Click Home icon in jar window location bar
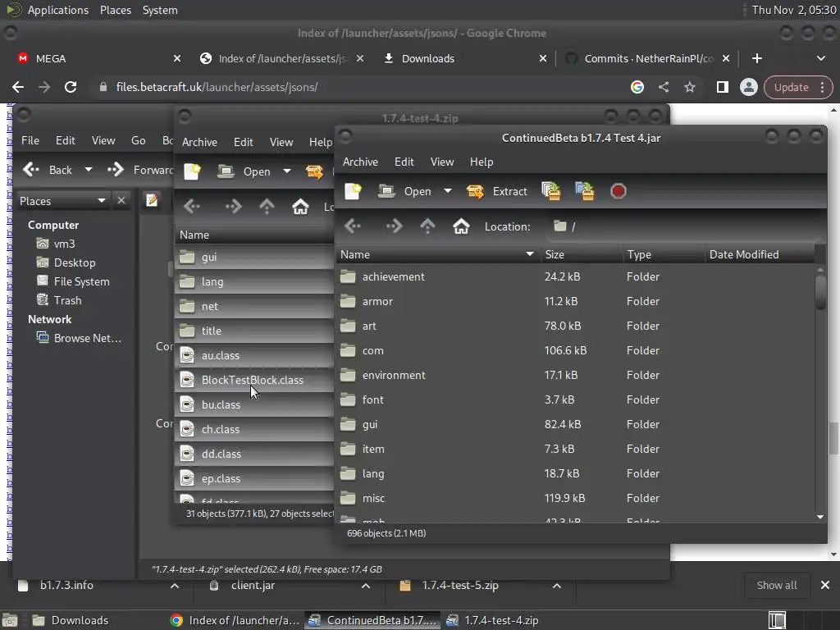The image size is (840, 630). [x=461, y=226]
